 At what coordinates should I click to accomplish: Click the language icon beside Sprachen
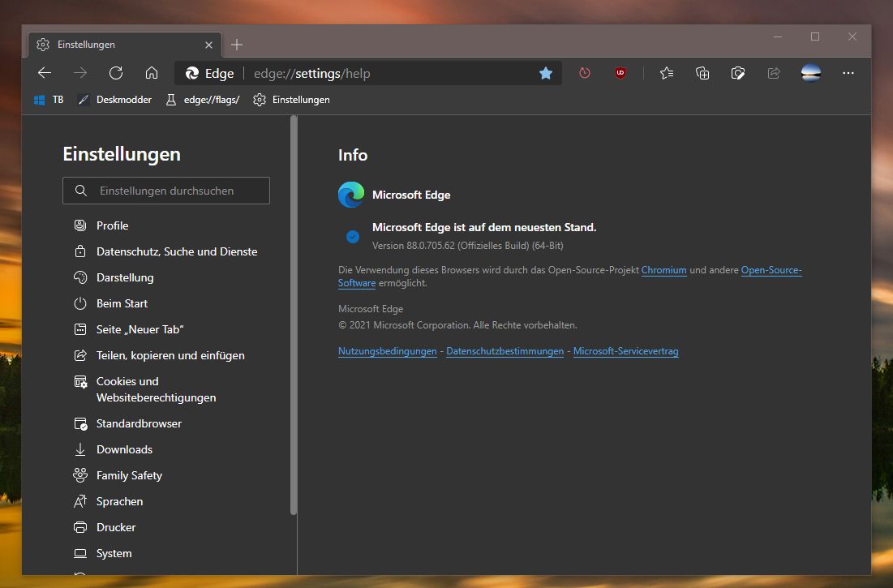(80, 501)
